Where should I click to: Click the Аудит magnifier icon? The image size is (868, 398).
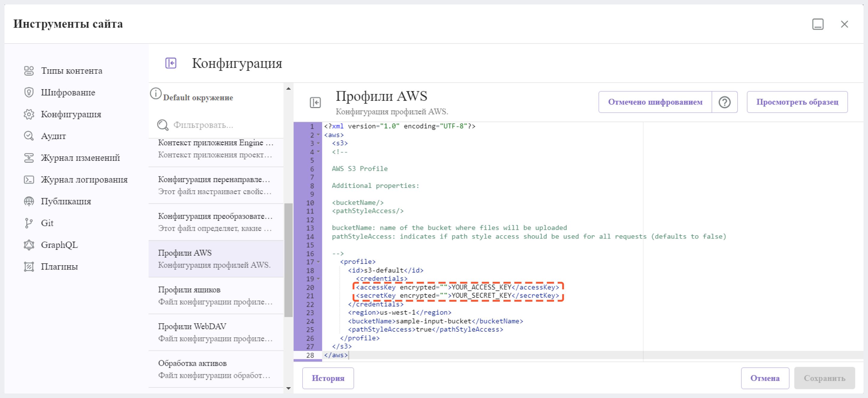click(x=29, y=136)
